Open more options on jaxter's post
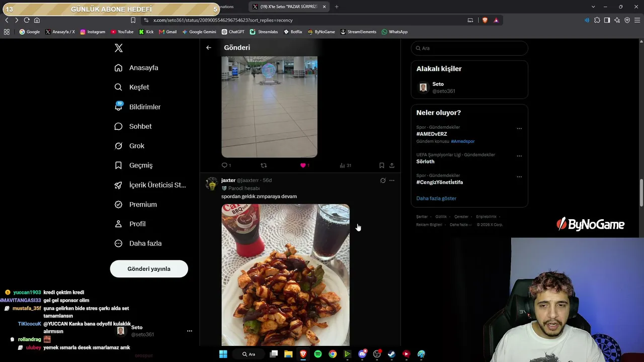This screenshot has height=362, width=644. (x=392, y=180)
